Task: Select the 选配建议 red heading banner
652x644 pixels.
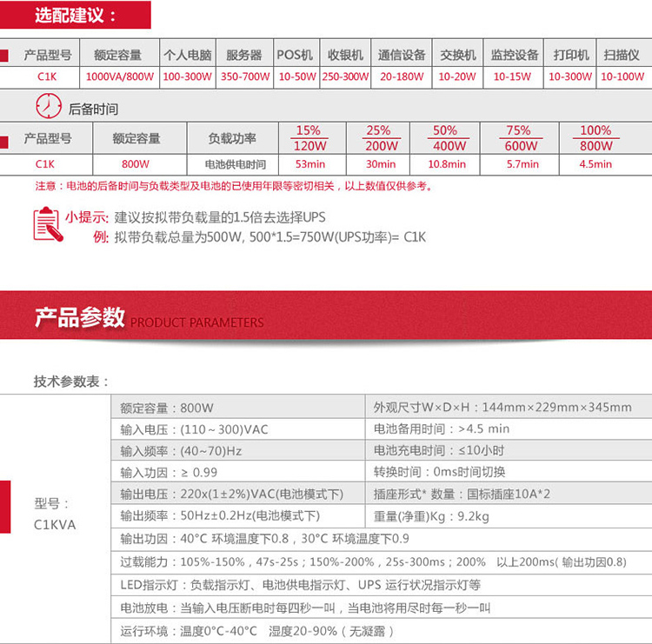Action: [x=76, y=15]
